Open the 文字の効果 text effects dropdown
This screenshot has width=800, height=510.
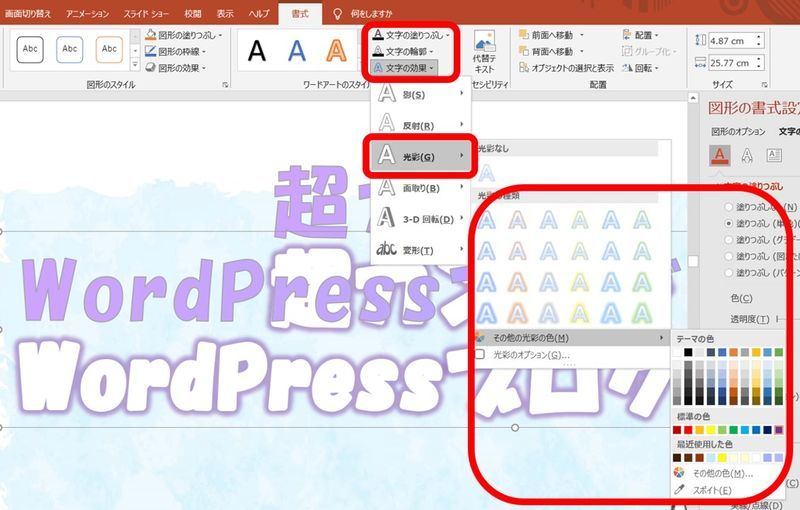click(x=404, y=67)
